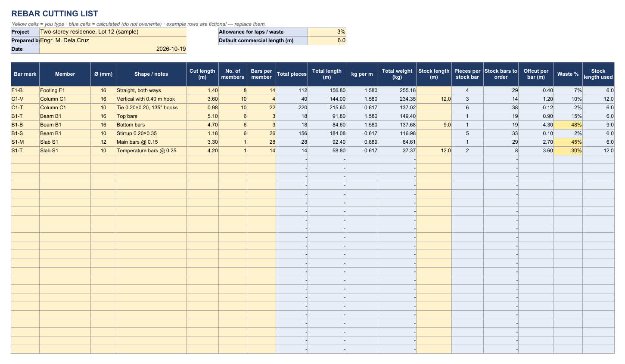Viewport: 625px width, 364px height.
Task: Click the Stock bars to order header
Action: [501, 74]
